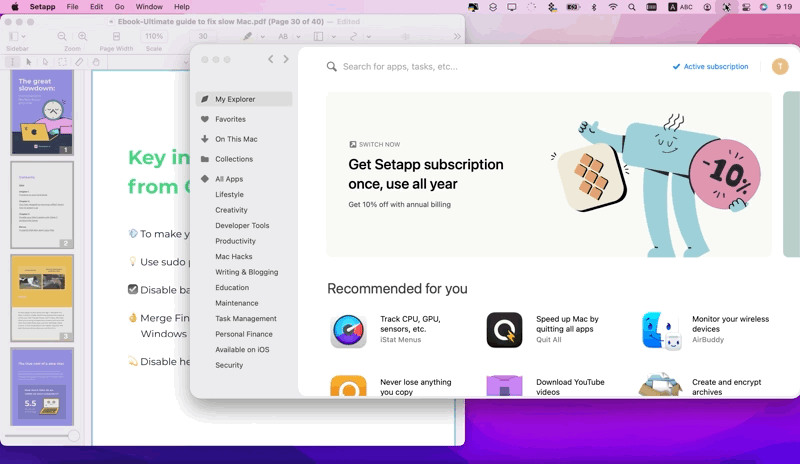Select the Productivity category
800x464 pixels.
235,241
